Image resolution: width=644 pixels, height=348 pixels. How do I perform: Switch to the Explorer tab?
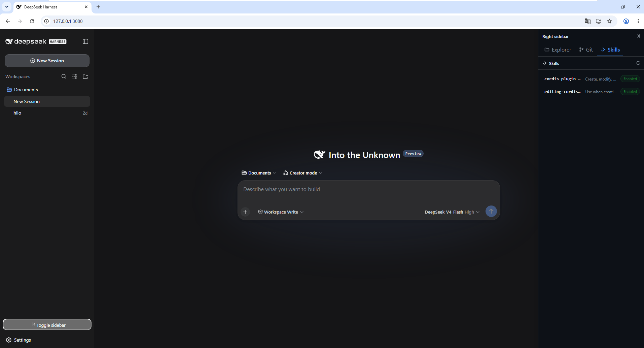click(x=558, y=50)
